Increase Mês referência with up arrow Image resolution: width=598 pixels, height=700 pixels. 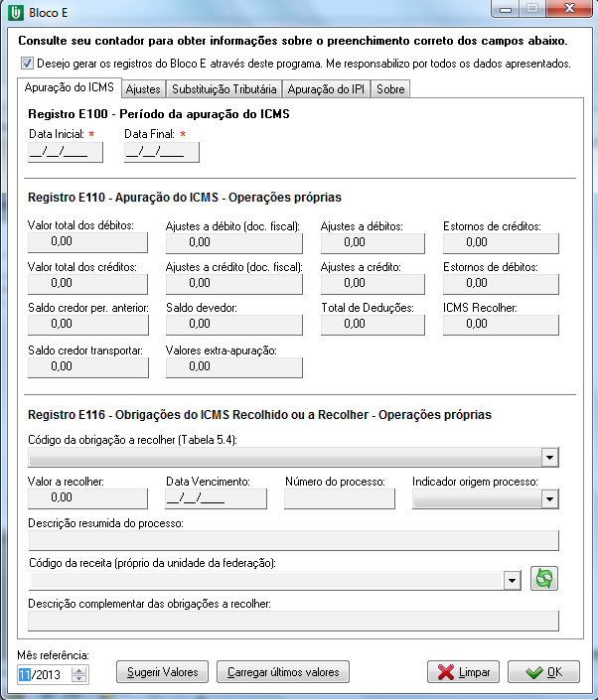point(80,669)
